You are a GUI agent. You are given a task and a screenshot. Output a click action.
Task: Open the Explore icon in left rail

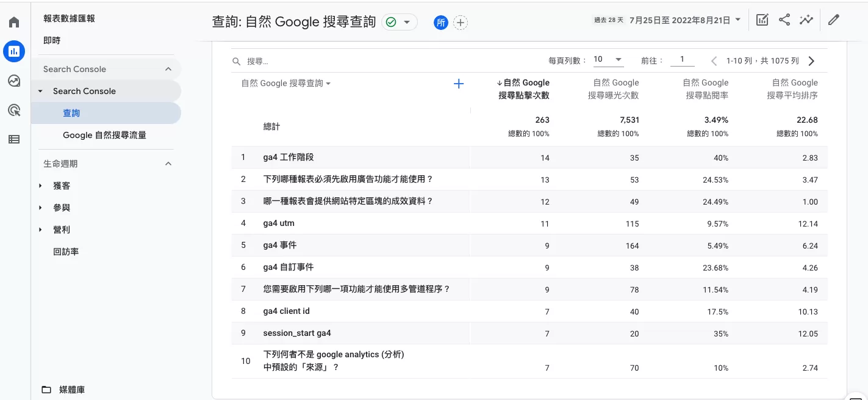[14, 81]
